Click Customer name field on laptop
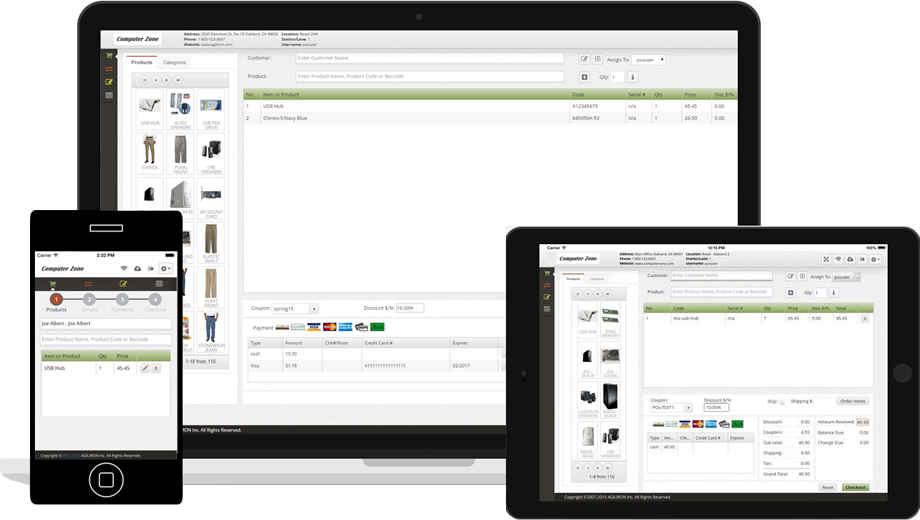 coord(429,58)
